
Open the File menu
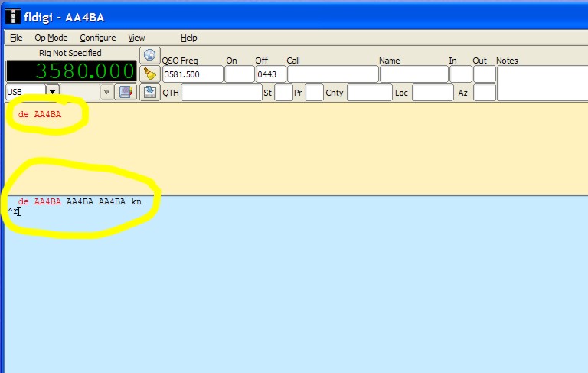(16, 38)
